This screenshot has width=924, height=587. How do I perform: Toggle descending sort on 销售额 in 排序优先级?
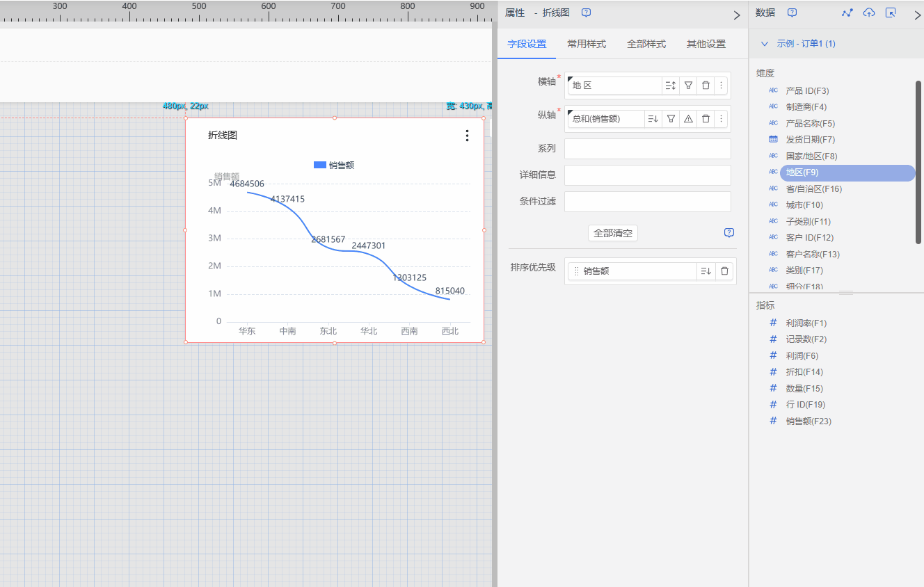tap(706, 271)
